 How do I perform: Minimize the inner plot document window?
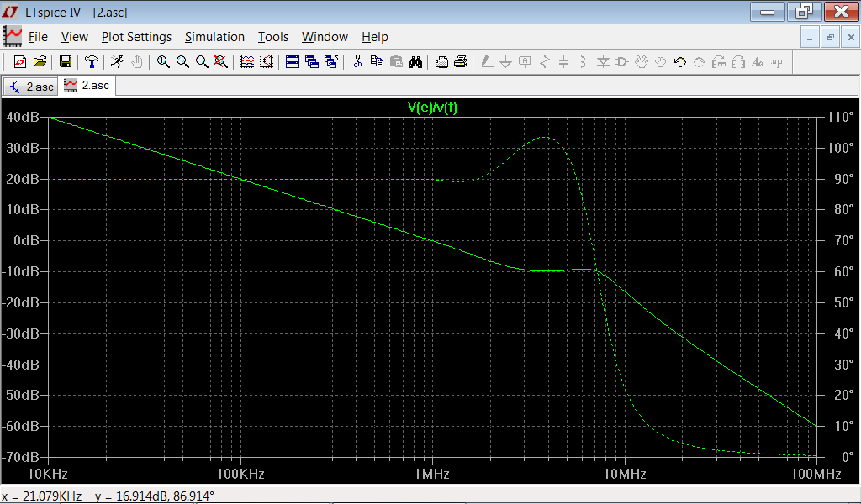[x=810, y=37]
